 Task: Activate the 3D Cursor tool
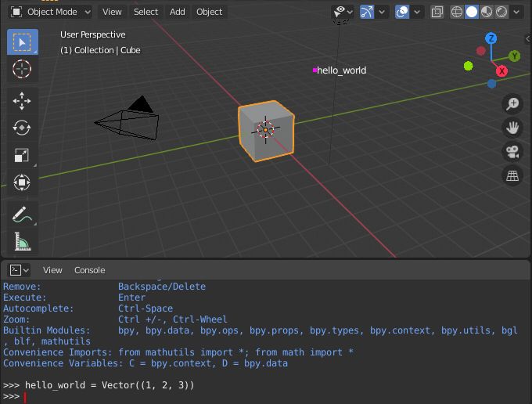coord(22,70)
